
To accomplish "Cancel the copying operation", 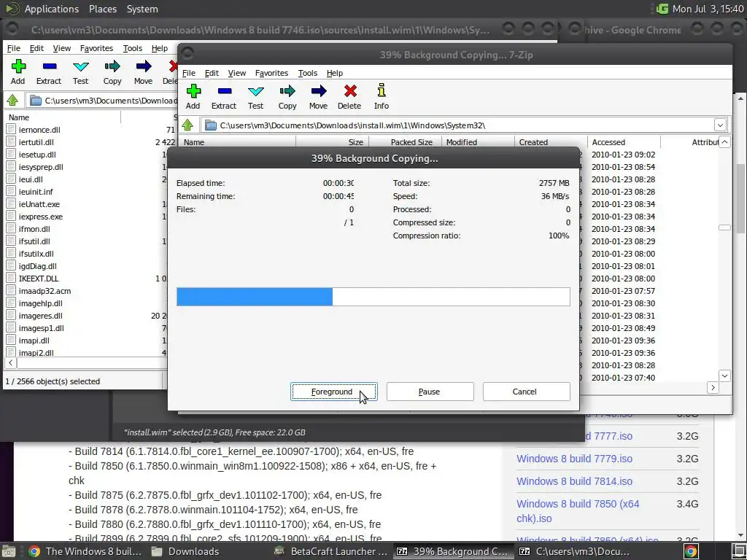I will point(526,392).
